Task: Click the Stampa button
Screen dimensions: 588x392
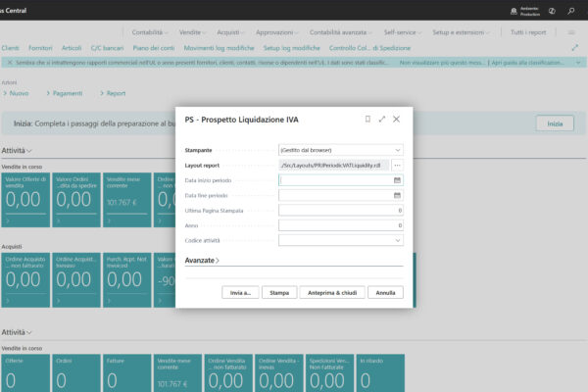Action: point(279,292)
